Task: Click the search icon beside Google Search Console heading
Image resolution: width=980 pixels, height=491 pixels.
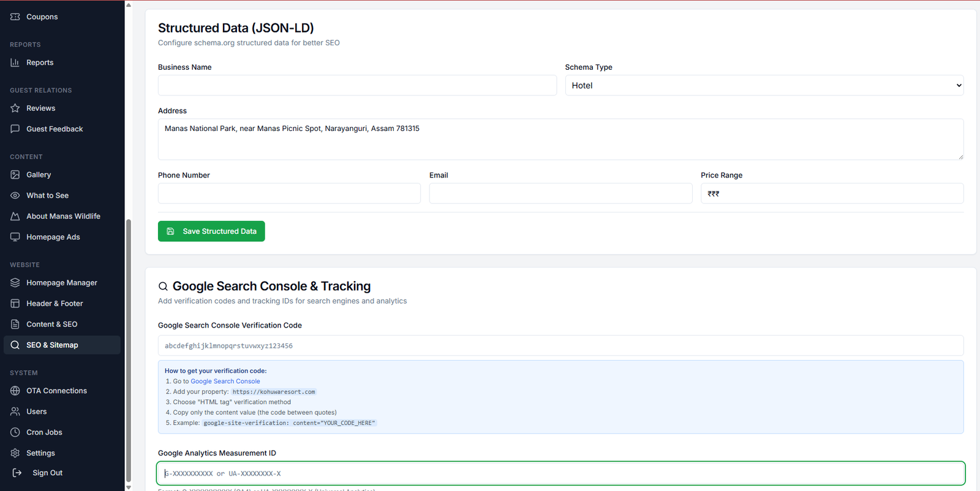Action: tap(163, 287)
